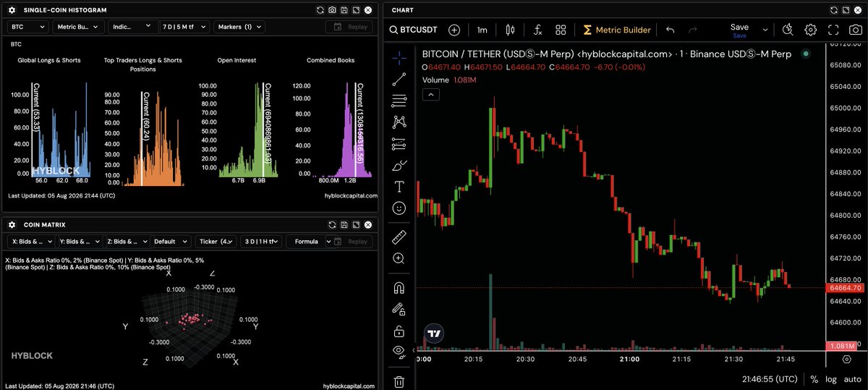The height and width of the screenshot is (390, 868).
Task: Select the crosshair cursor tool
Action: pos(399,57)
